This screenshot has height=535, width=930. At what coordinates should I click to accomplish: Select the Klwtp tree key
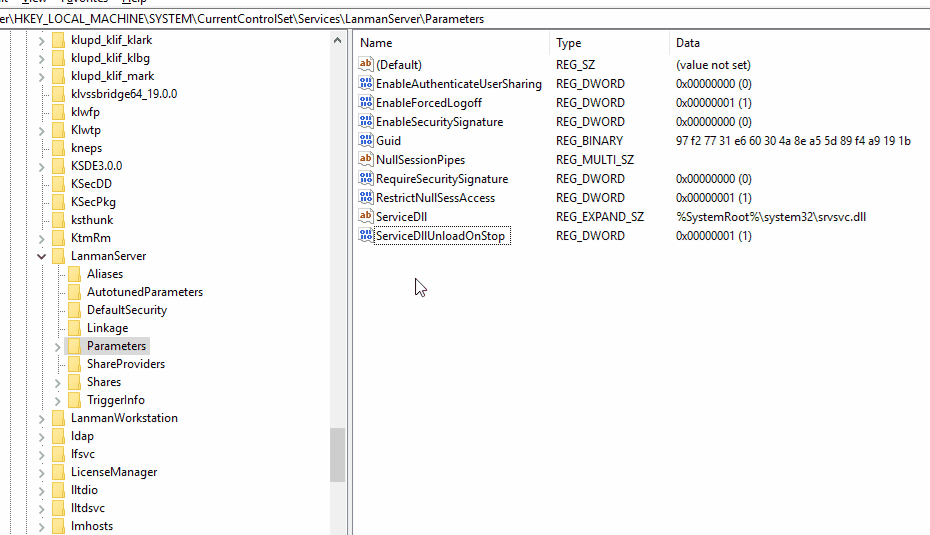coord(86,130)
